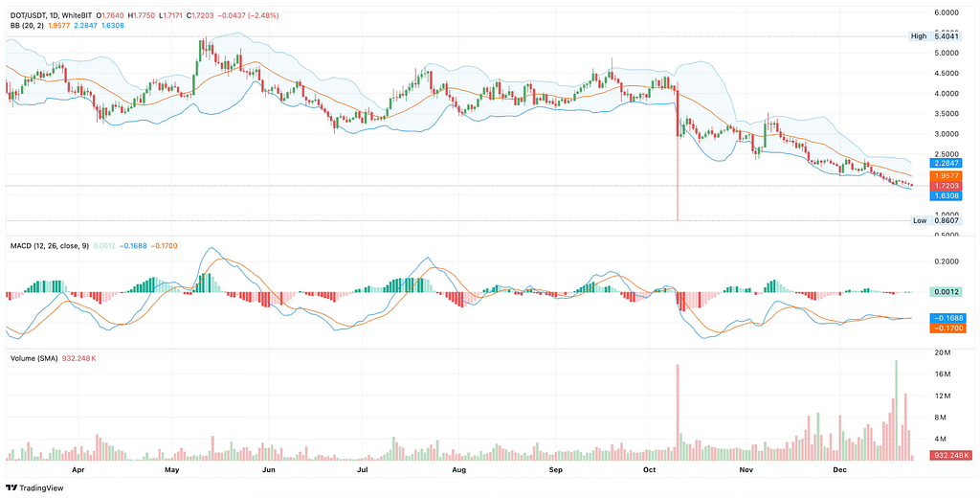Click the High 5.4041 price label

tap(936, 36)
